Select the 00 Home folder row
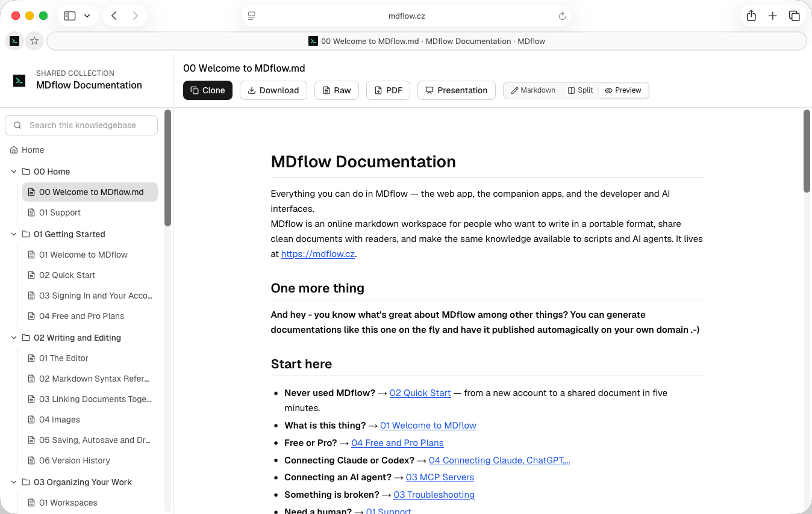This screenshot has height=514, width=812. coord(81,172)
